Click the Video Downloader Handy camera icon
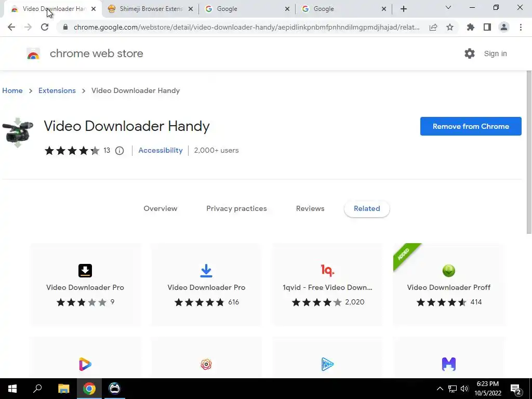 point(18,132)
